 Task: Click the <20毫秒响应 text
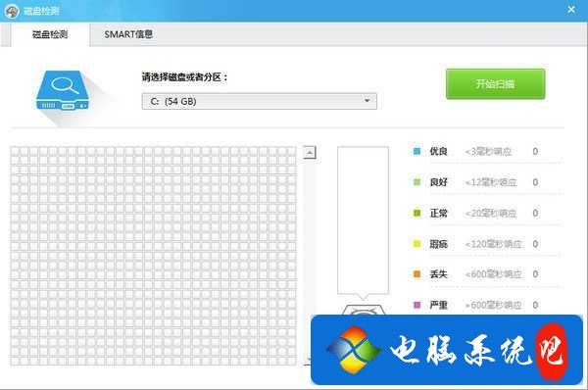click(491, 213)
